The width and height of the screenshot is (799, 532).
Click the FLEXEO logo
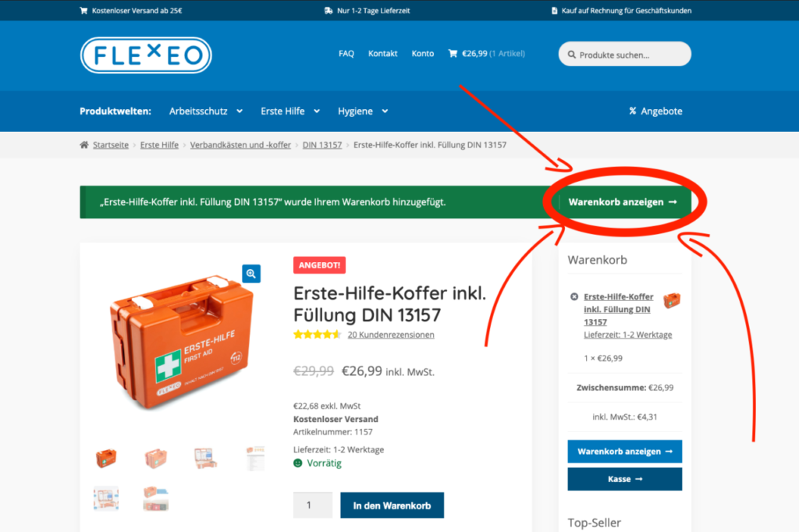146,55
